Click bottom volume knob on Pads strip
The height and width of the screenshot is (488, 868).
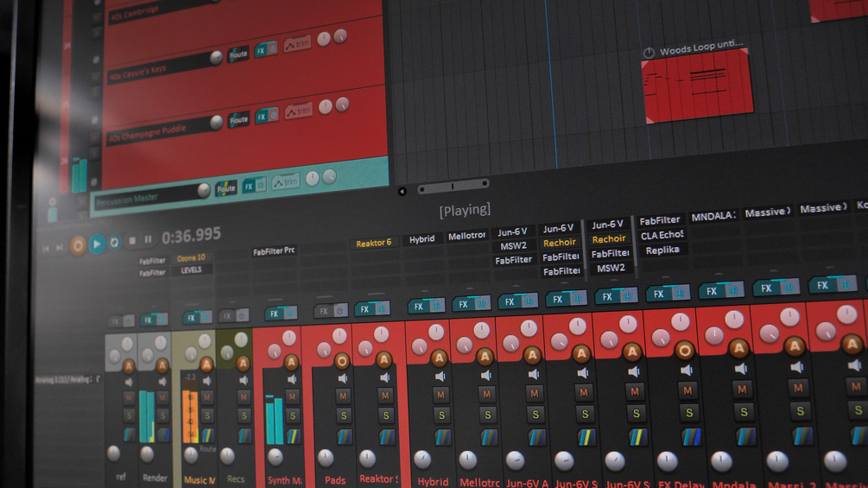tap(326, 458)
